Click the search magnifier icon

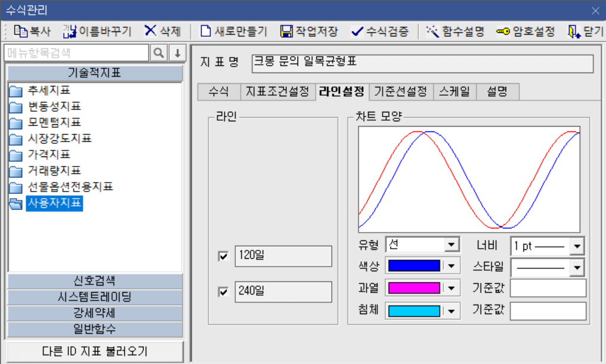(x=157, y=53)
